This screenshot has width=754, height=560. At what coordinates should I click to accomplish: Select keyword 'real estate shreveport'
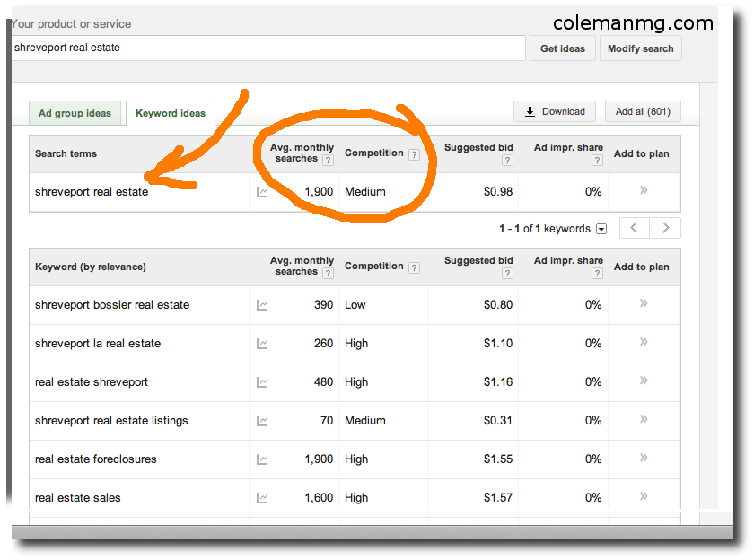coord(92,382)
